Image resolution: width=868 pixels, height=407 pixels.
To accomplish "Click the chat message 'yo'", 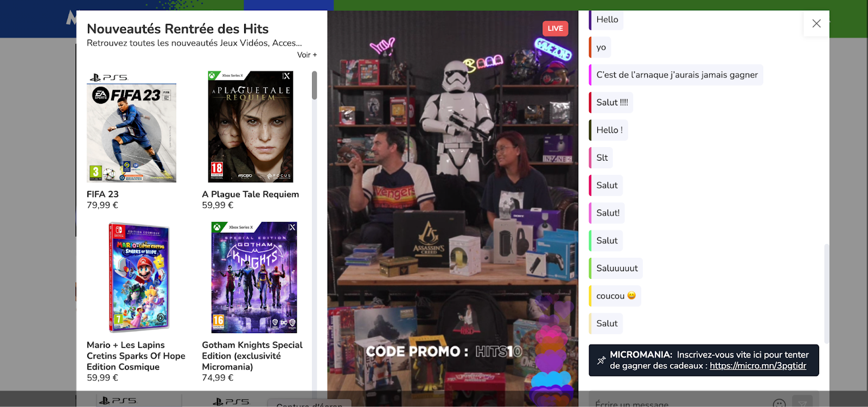I will click(601, 47).
